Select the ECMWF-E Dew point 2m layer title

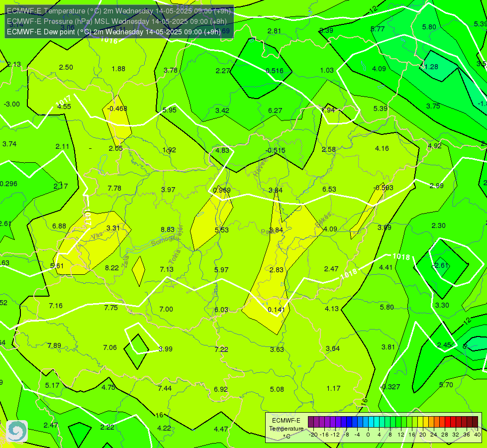tap(114, 32)
